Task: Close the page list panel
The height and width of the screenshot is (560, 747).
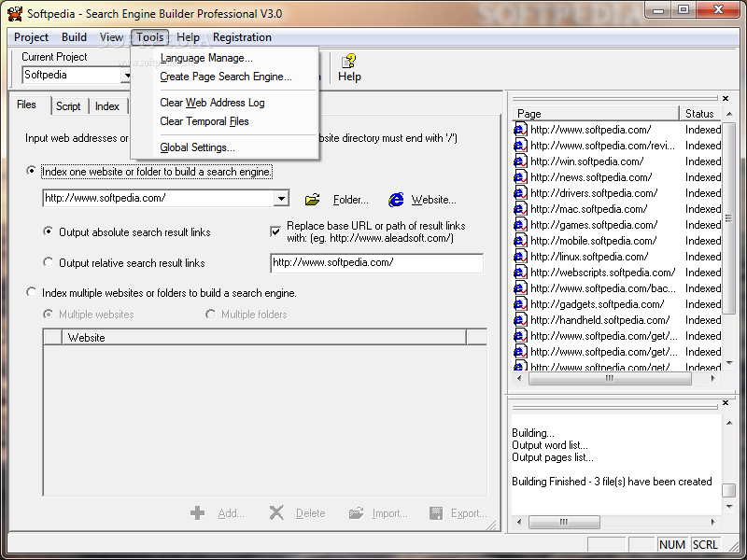Action: point(726,98)
